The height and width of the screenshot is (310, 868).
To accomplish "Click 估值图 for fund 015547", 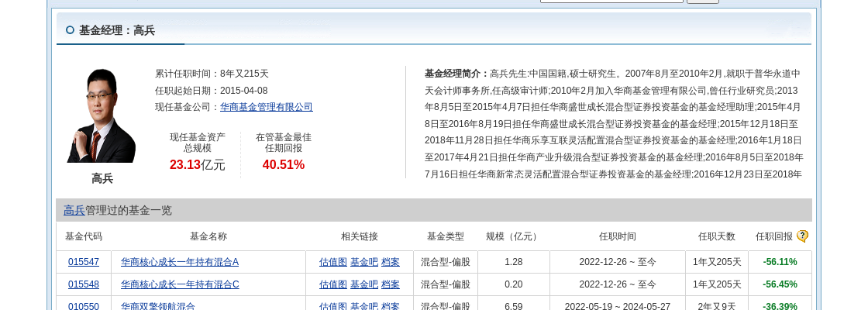I will click(333, 262).
